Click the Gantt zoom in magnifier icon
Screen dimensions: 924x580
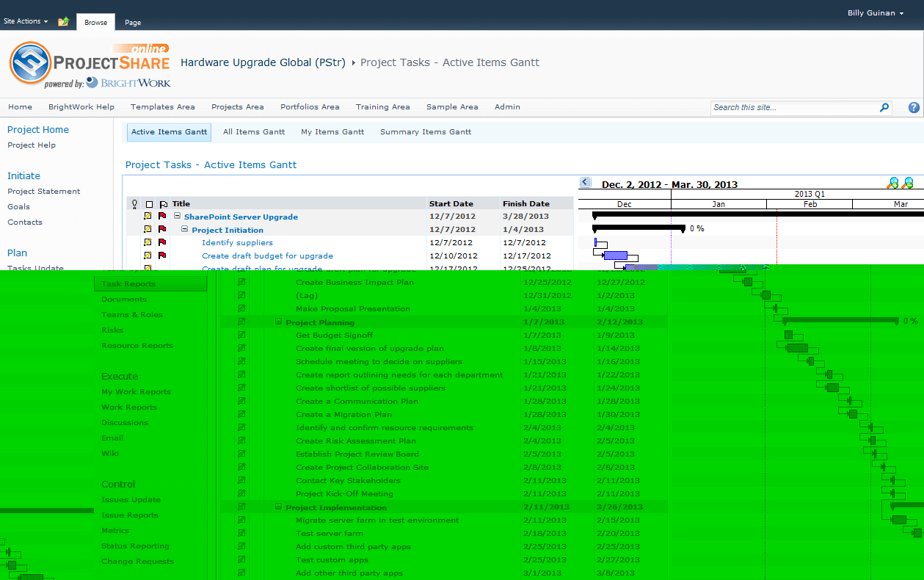[892, 183]
